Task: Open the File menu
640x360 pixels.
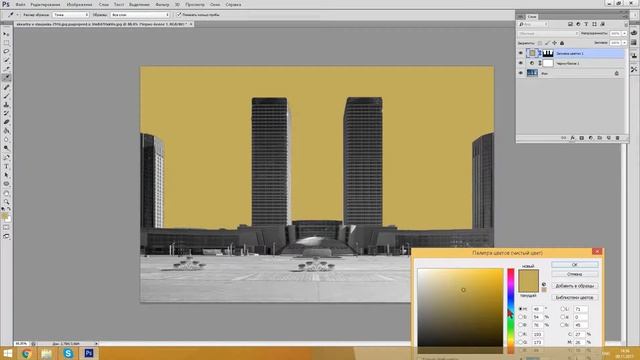Action: point(20,4)
